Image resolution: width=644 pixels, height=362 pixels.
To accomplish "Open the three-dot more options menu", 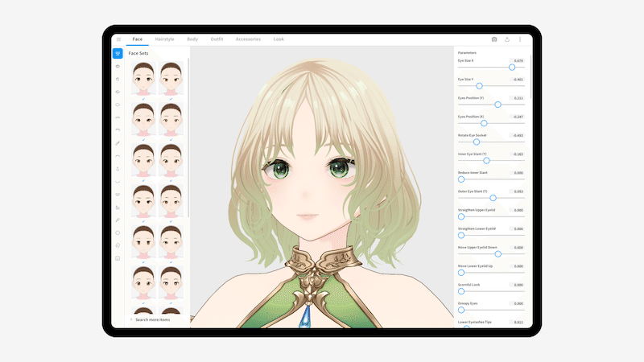I will 519,39.
